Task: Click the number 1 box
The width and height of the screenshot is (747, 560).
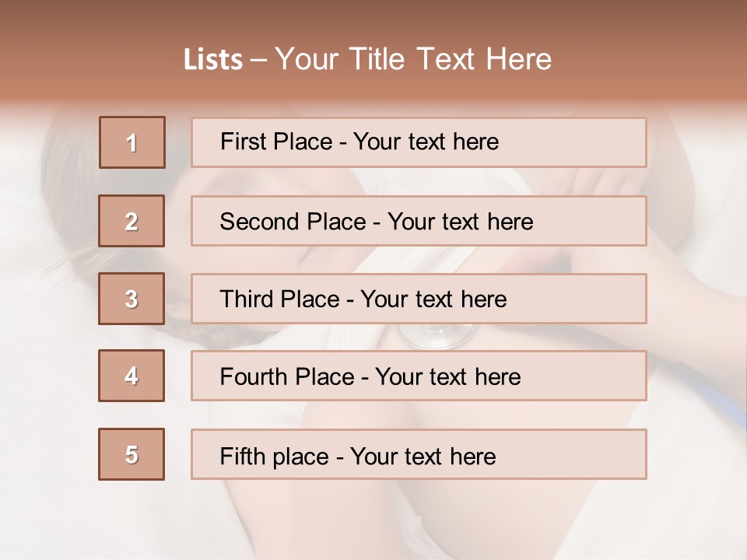Action: click(132, 142)
